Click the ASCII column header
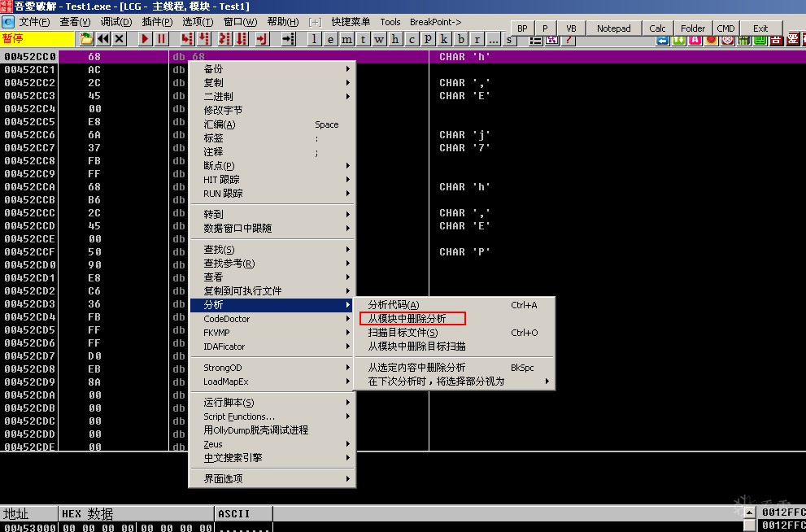 244,513
